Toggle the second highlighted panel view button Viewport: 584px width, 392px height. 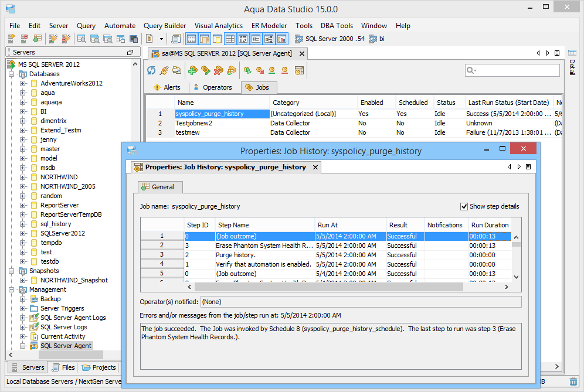pyautogui.click(x=204, y=38)
